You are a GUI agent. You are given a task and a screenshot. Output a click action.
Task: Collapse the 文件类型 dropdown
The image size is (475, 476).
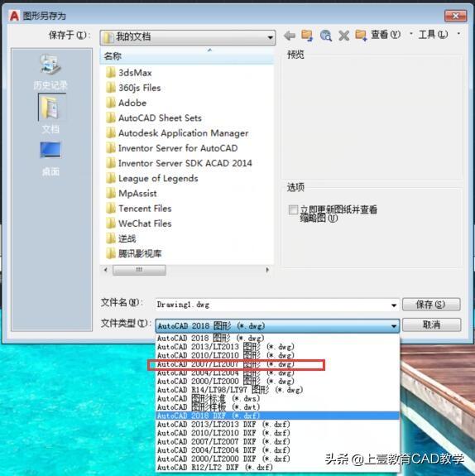pos(394,326)
